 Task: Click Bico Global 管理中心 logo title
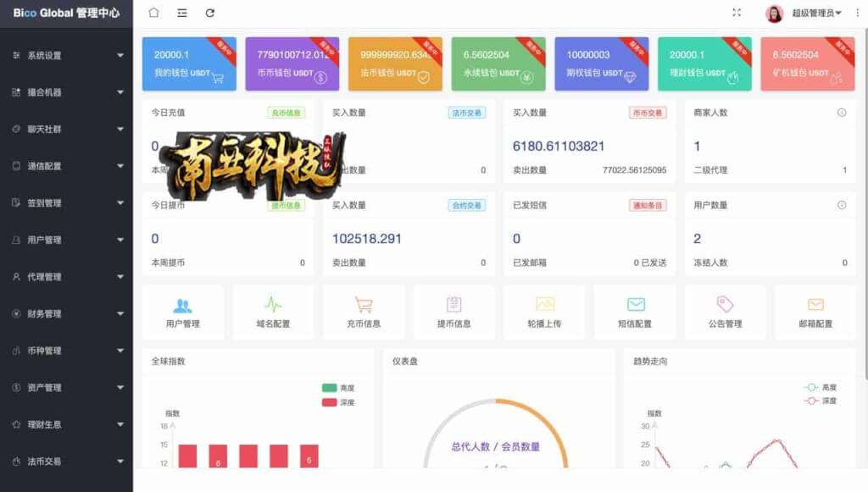coord(66,14)
